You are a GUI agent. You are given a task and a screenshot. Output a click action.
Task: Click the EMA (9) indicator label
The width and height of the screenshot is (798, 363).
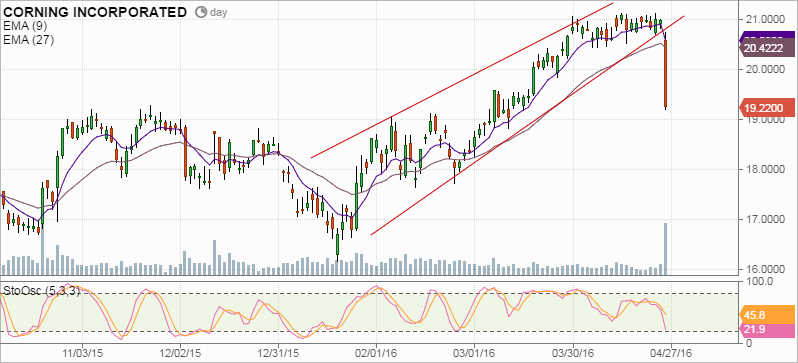pyautogui.click(x=25, y=27)
